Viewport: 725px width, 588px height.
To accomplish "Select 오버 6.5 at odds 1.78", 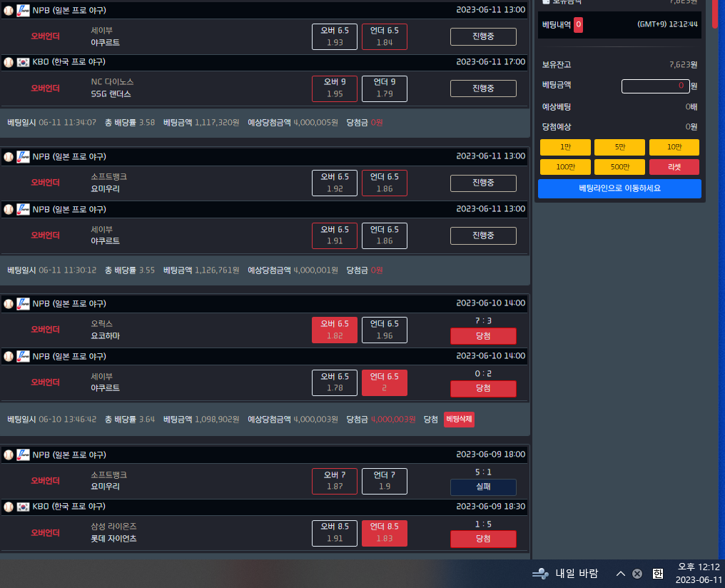I will (335, 382).
